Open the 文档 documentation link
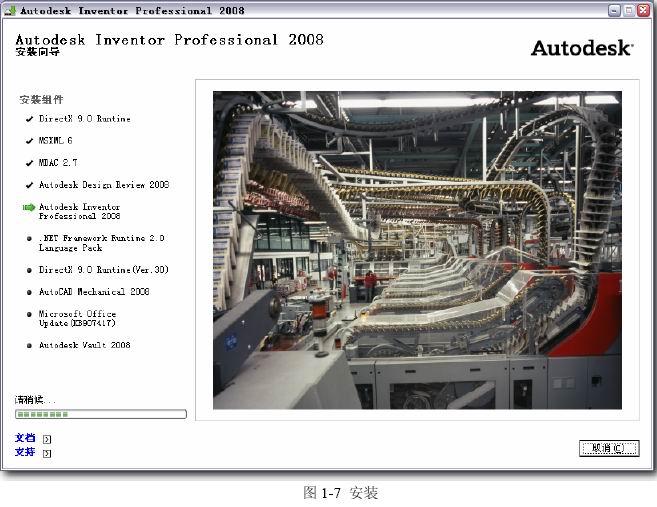The image size is (657, 507). [25, 438]
